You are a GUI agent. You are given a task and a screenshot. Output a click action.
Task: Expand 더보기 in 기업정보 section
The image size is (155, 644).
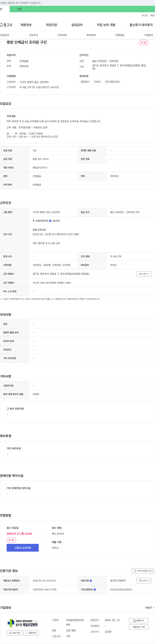click(150, 607)
